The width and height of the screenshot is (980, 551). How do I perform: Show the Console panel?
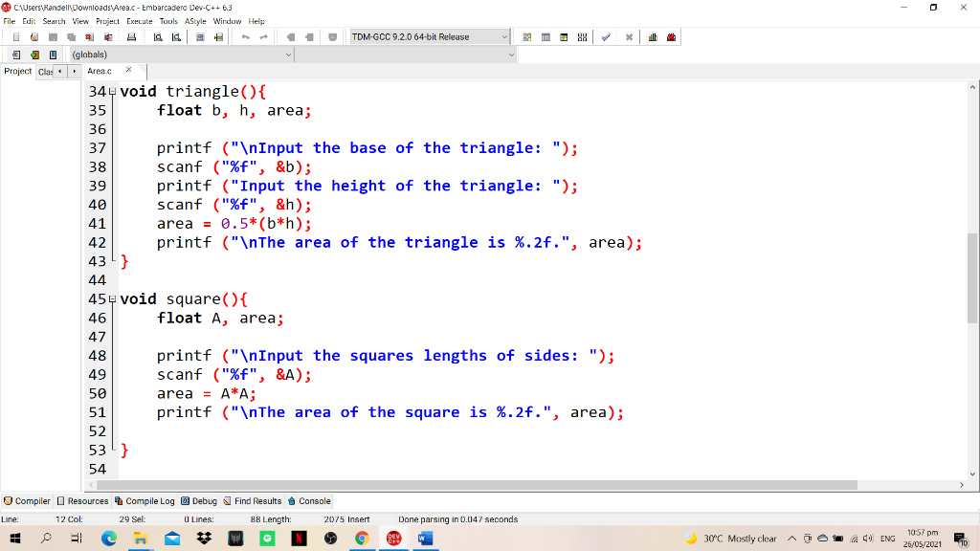tap(308, 500)
